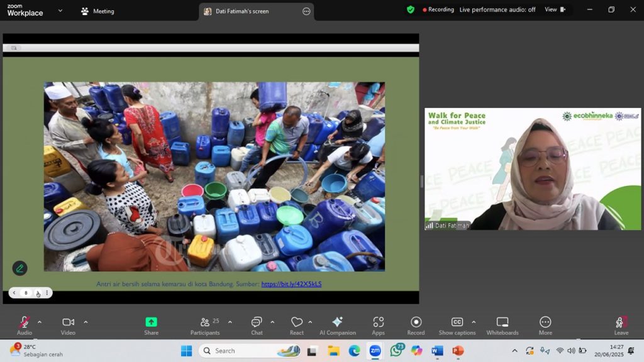Screen dimensions: 644x362
Task: Click the Leave meeting button
Action: pos(621,325)
